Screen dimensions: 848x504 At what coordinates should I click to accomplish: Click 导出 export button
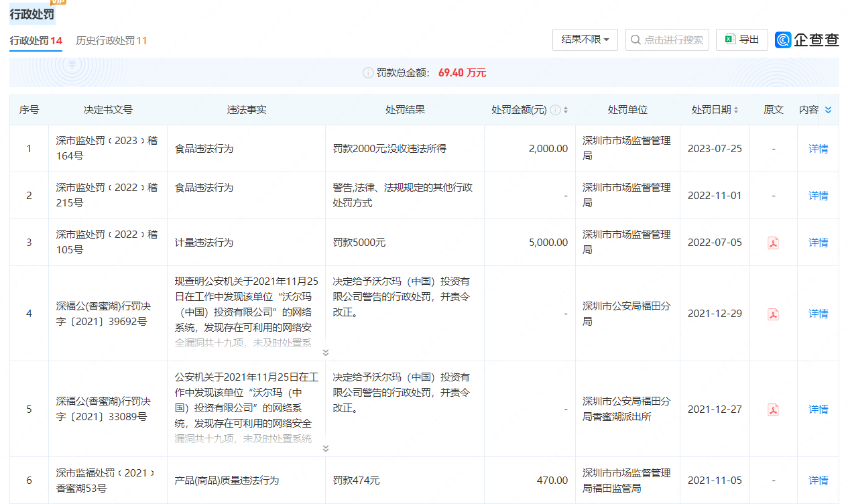741,40
